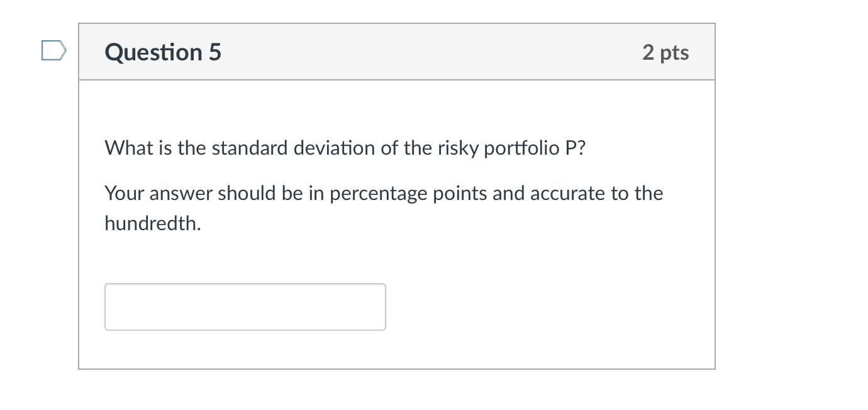Viewport: 868px width, 410px height.
Task: Click the answer entry area for Question 5
Action: pyautogui.click(x=245, y=306)
